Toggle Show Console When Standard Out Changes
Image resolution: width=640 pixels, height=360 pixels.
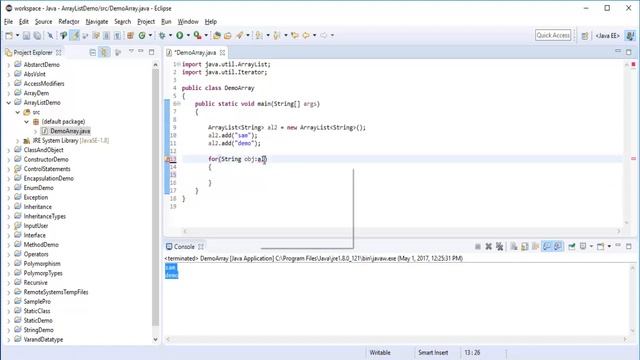coord(547,247)
